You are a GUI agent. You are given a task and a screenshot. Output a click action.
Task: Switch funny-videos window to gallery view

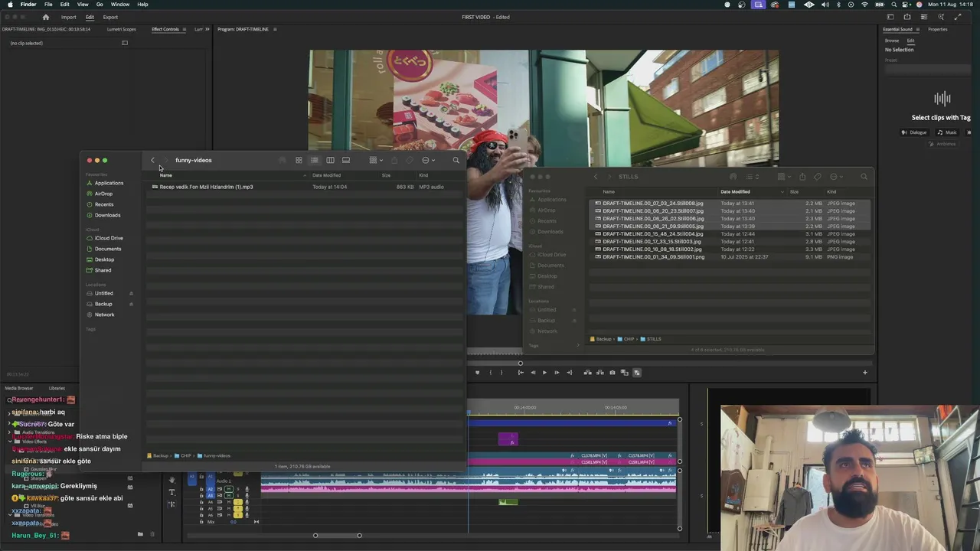pos(346,160)
